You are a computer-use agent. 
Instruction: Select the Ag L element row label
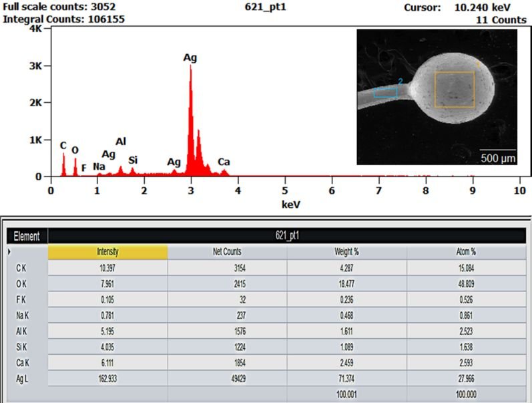pyautogui.click(x=22, y=378)
